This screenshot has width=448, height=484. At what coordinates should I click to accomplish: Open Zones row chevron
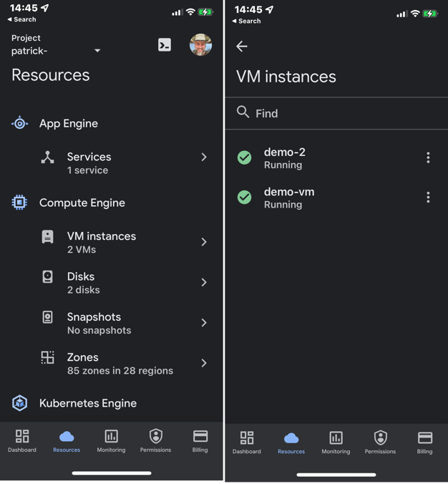pos(204,363)
